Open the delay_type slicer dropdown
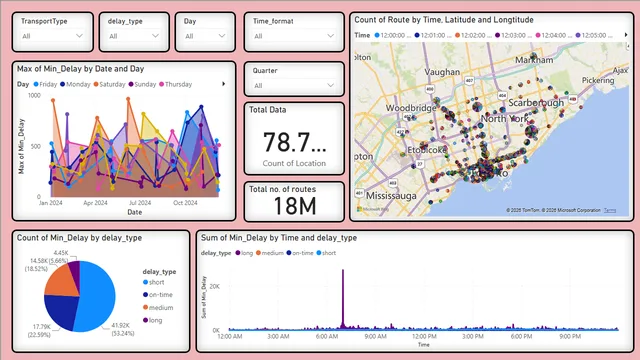The image size is (640, 360). [x=134, y=36]
